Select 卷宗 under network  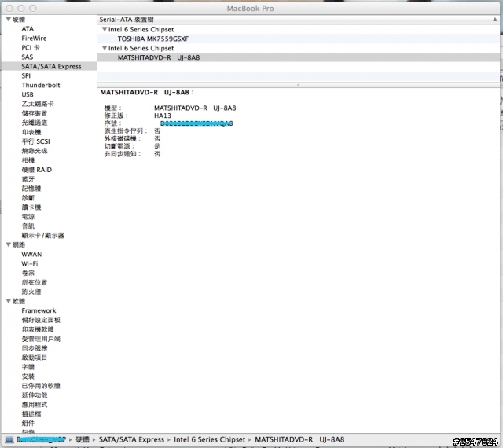click(28, 273)
